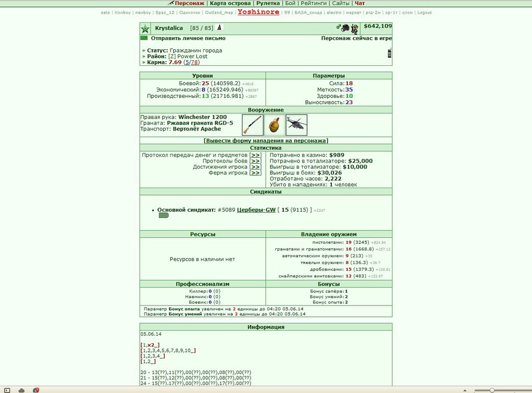
Task: Click the [1,x2_] line in Информация
Action: pyautogui.click(x=150, y=345)
